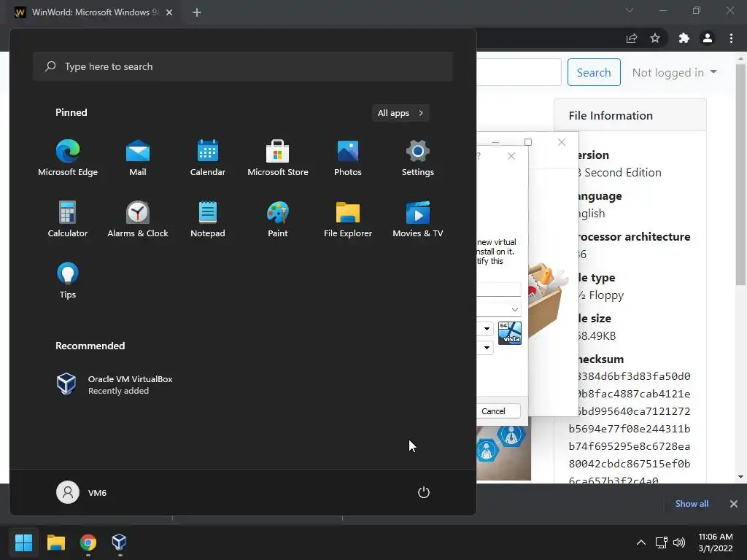Select the 58.49KB file size value

coord(597,335)
